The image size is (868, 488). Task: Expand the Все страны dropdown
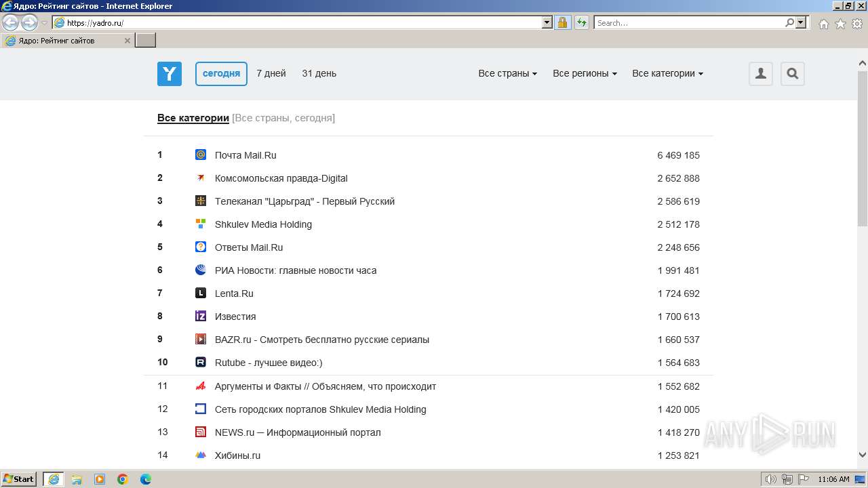coord(508,73)
